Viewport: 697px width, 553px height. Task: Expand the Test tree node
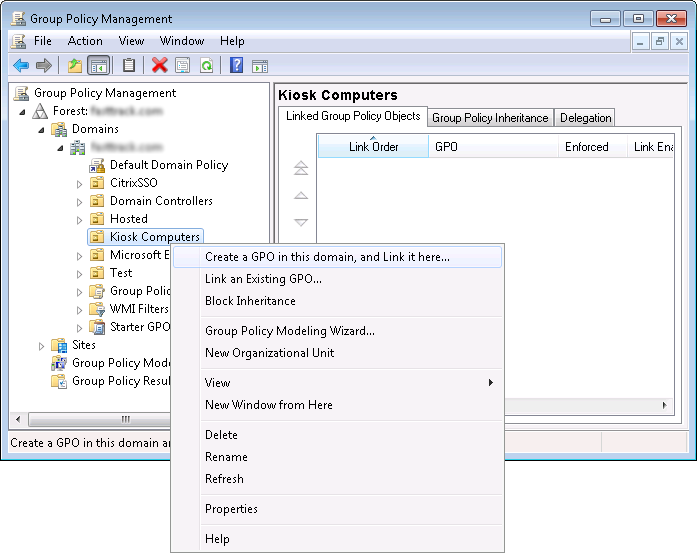(79, 274)
